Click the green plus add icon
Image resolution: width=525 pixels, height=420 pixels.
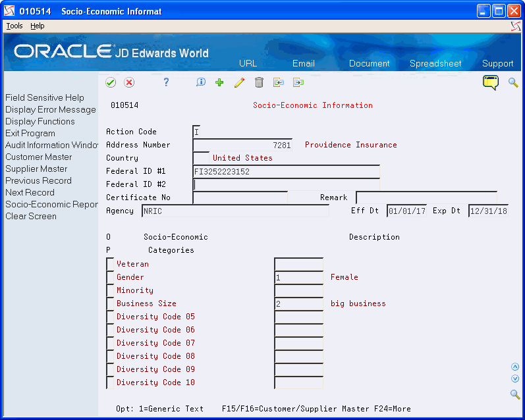pos(219,82)
